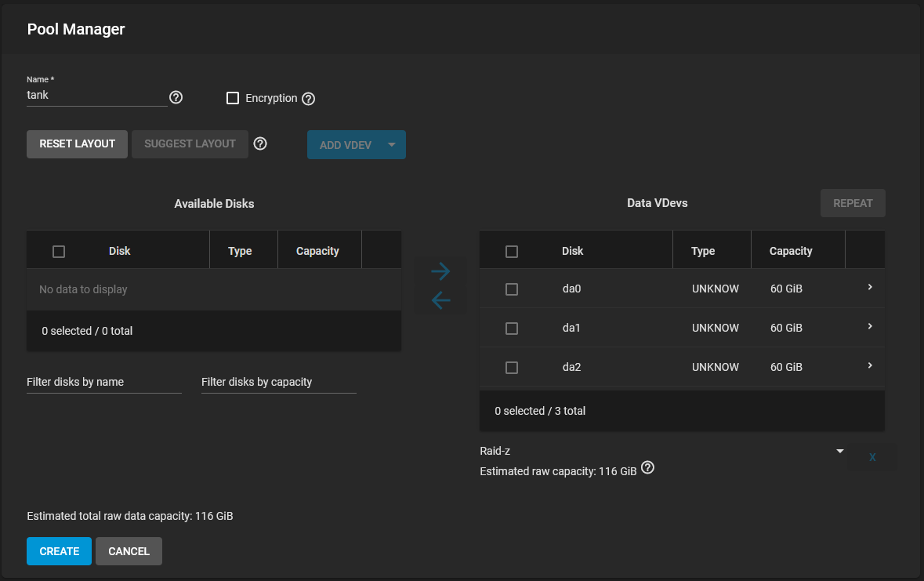The width and height of the screenshot is (924, 581).
Task: Click the Reset Layout button
Action: tap(78, 144)
